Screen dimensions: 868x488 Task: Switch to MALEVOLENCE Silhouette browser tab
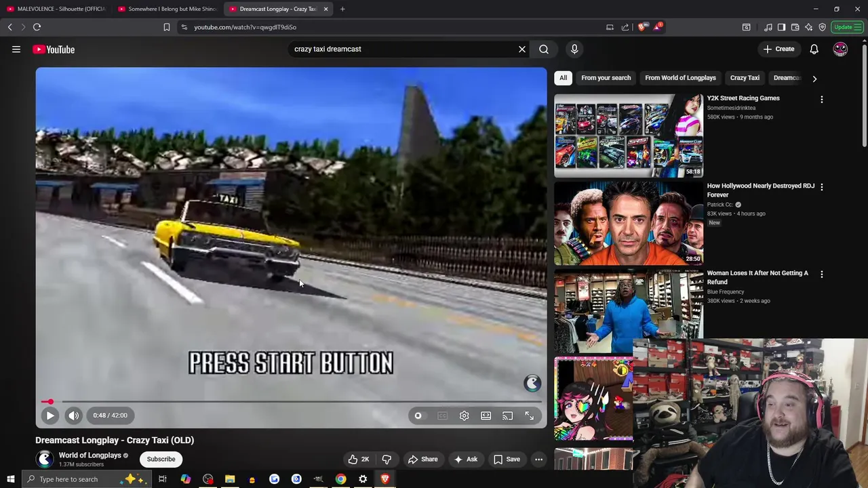pos(56,9)
